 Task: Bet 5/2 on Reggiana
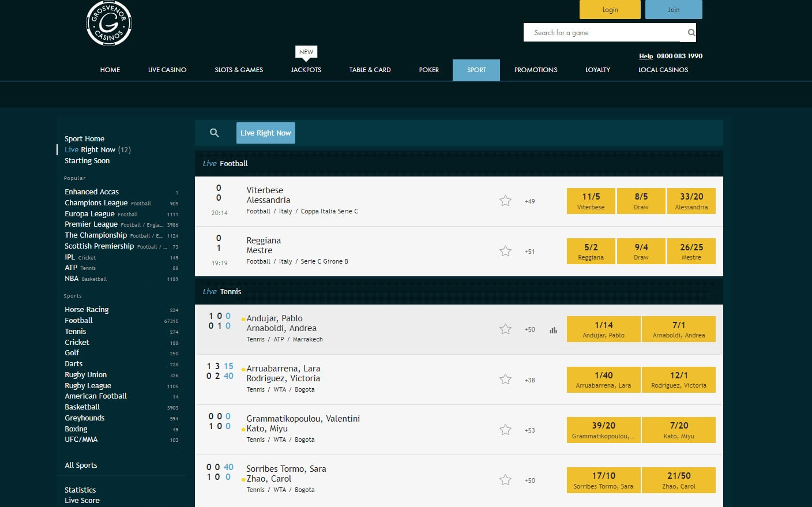[591, 251]
